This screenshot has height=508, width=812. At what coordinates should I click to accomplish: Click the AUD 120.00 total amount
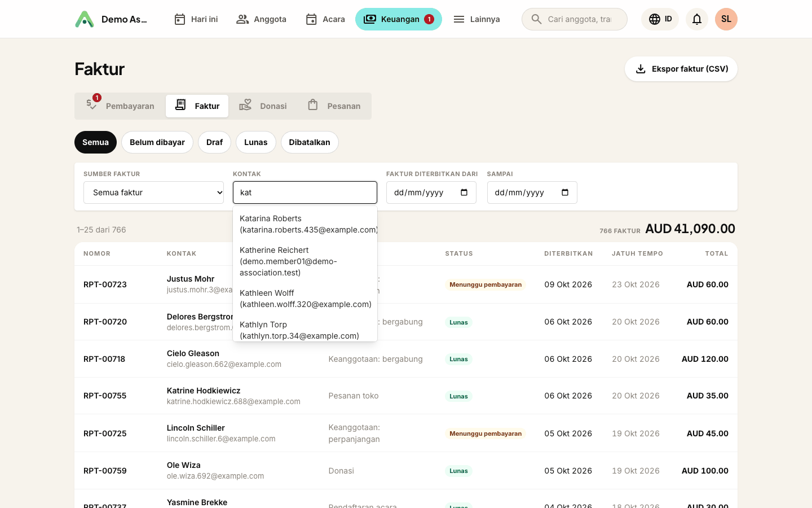pyautogui.click(x=705, y=359)
